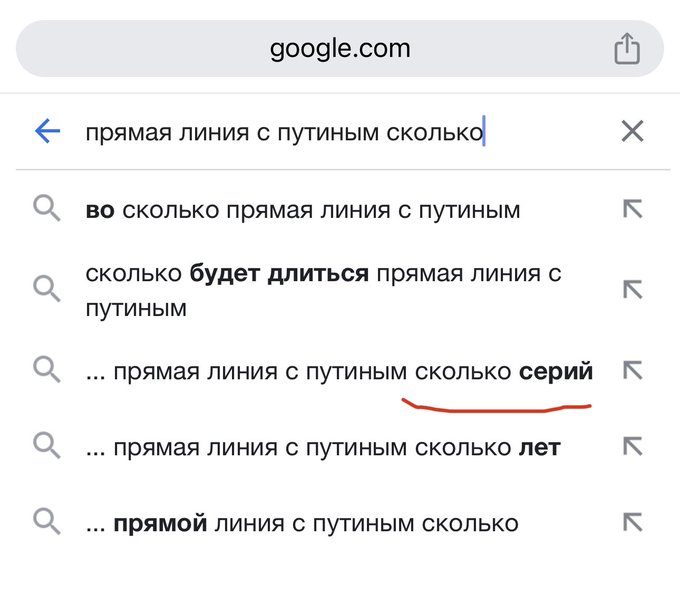This screenshot has width=680, height=603.
Task: Tap the share icon in address bar
Action: 627,48
